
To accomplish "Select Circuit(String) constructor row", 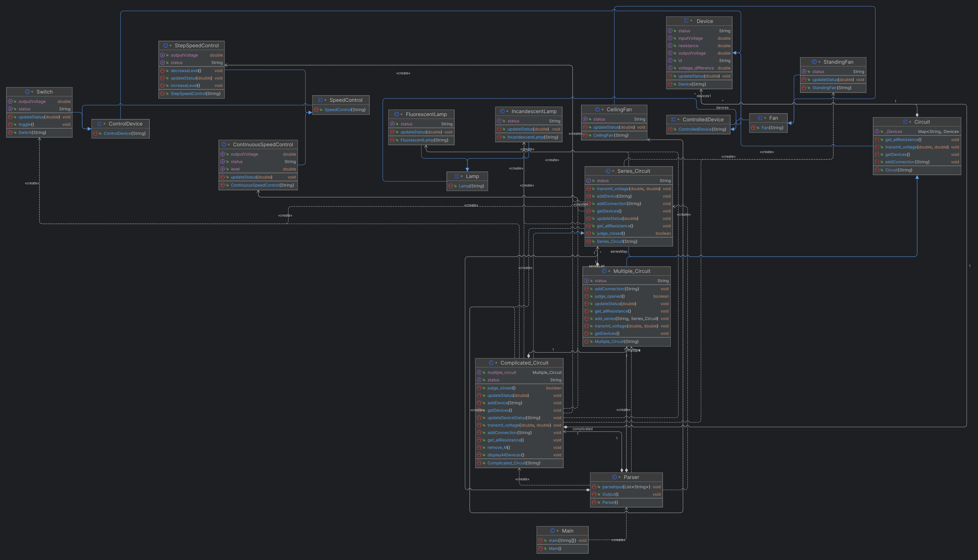I will click(x=917, y=170).
